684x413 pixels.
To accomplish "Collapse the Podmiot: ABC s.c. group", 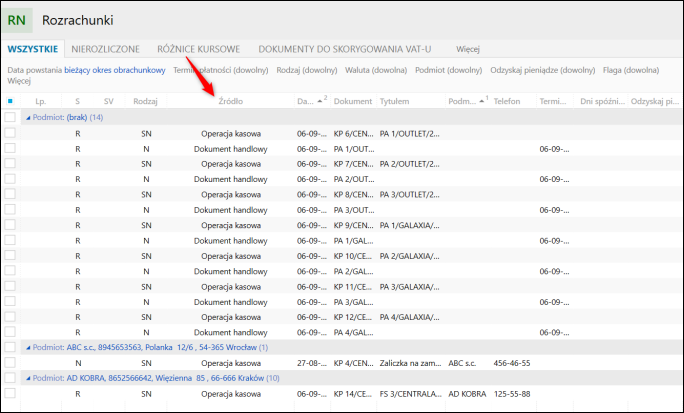I will pos(28,348).
